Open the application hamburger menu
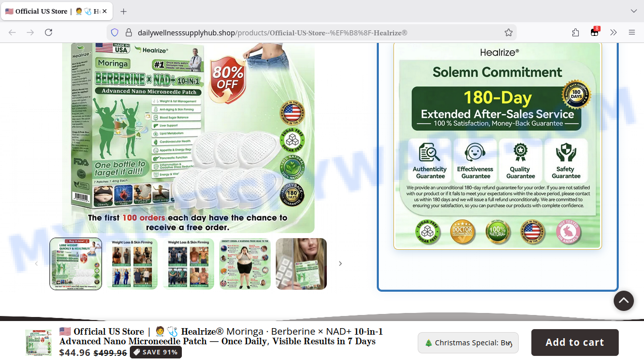The image size is (644, 364). [x=631, y=32]
